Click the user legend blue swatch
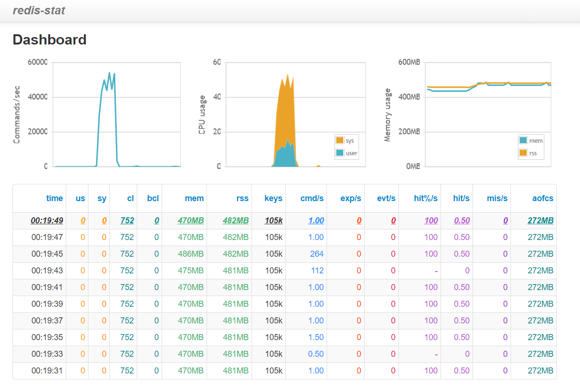The height and width of the screenshot is (392, 580). point(340,152)
